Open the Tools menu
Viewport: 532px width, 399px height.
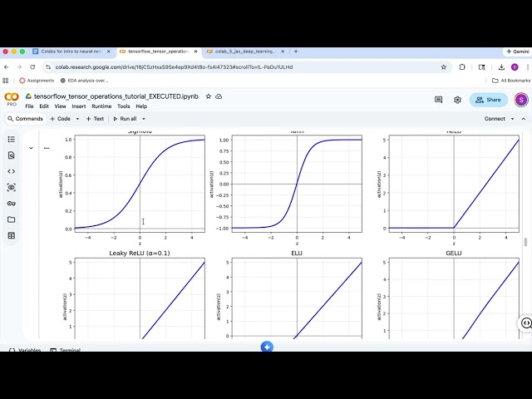(x=124, y=106)
